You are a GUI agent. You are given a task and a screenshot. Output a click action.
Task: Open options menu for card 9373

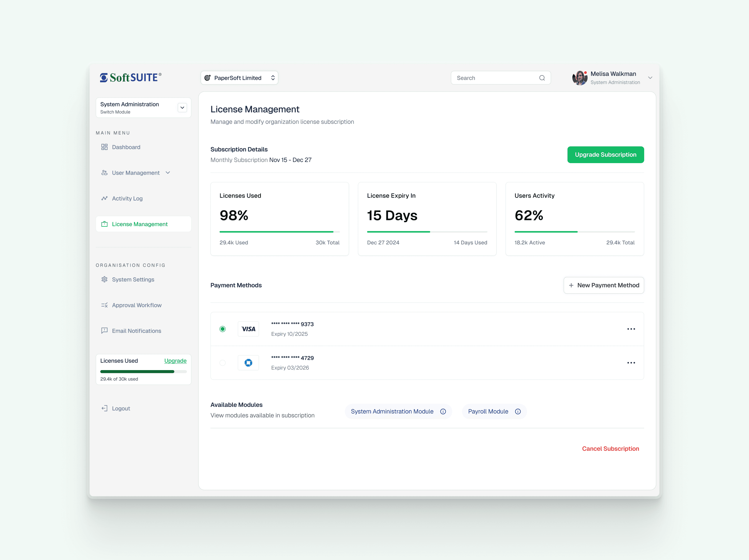point(631,329)
